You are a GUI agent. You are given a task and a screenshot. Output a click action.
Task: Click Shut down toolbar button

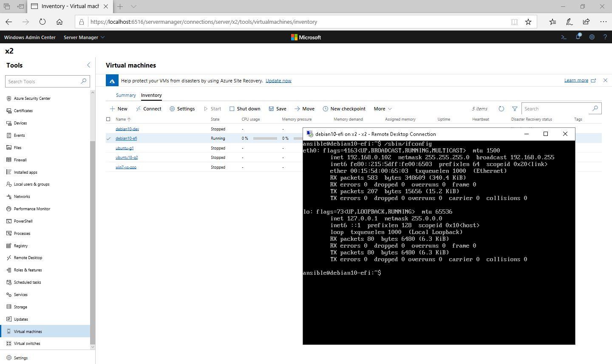(x=245, y=109)
